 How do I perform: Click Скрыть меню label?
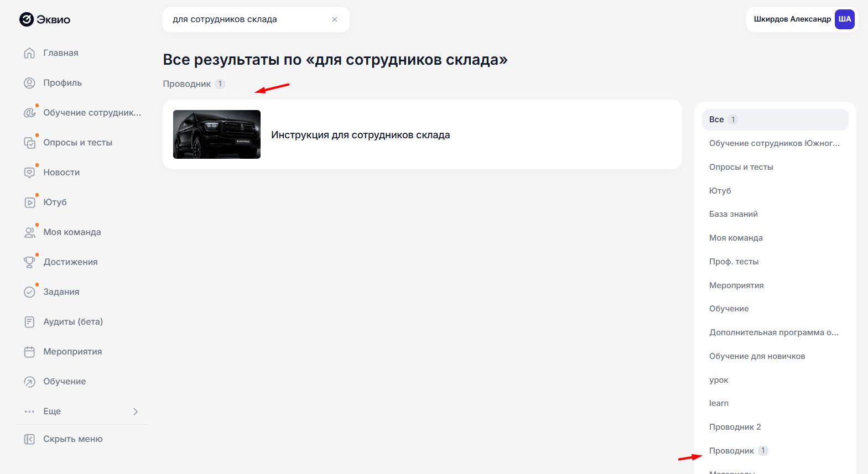pyautogui.click(x=73, y=439)
